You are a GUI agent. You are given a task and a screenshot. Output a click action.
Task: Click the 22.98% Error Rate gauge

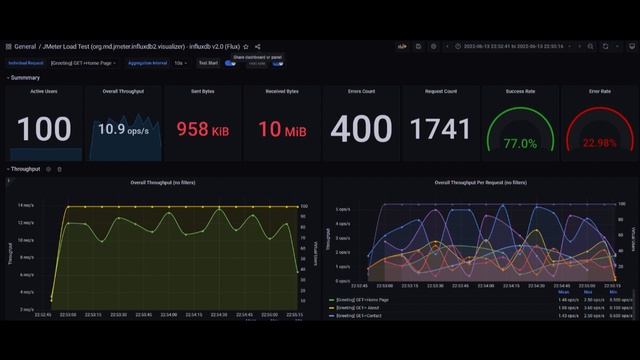[600, 129]
